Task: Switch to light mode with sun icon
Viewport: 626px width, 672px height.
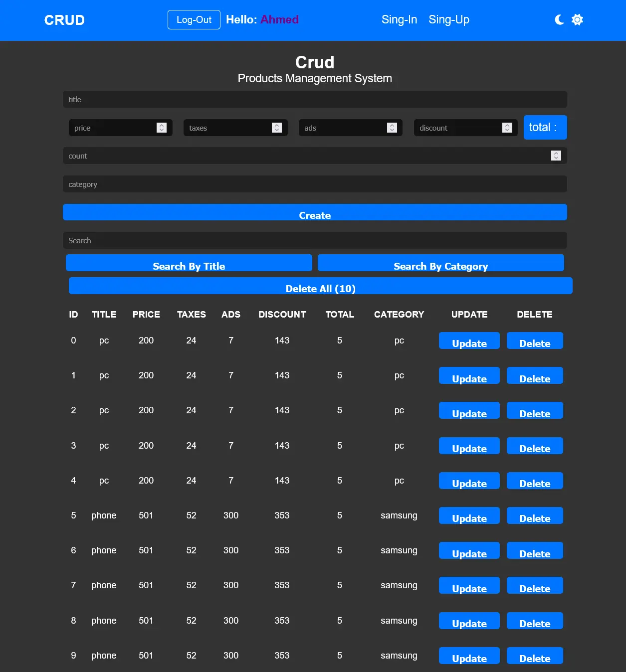Action: tap(577, 19)
